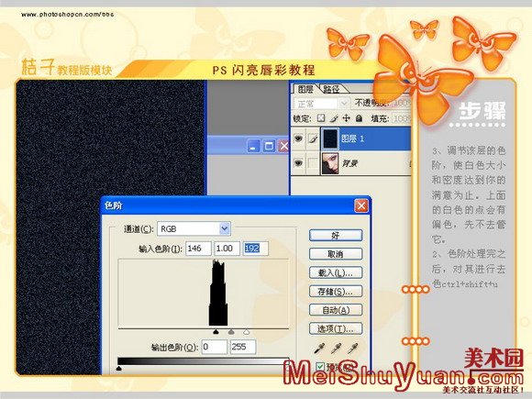Click the white input levels slider triangle

tap(247, 332)
